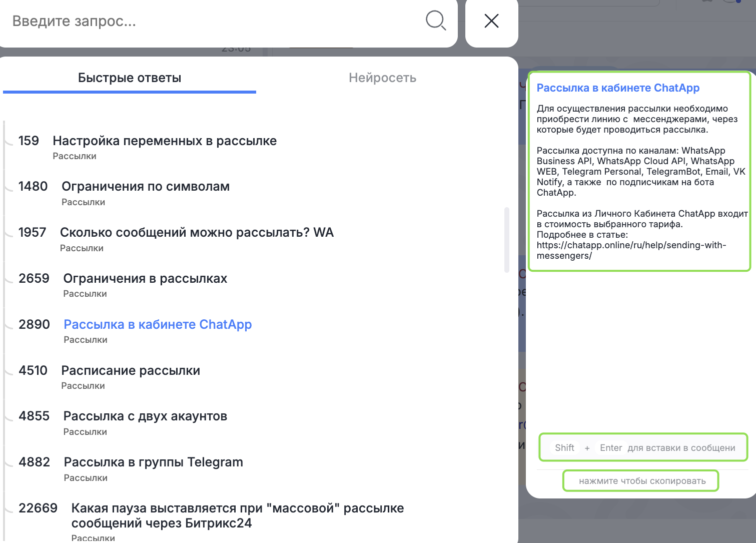Select reply 4882 Рассылка в группы Telegram

[153, 462]
